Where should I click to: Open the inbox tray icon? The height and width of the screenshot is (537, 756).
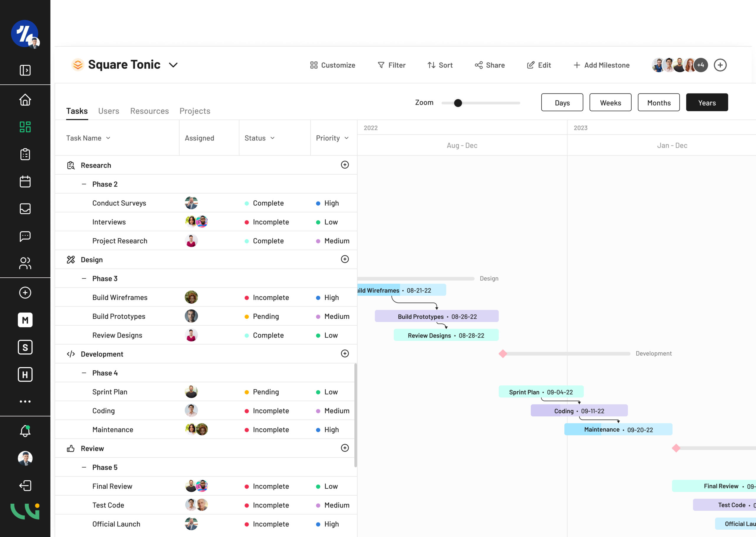[25, 209]
